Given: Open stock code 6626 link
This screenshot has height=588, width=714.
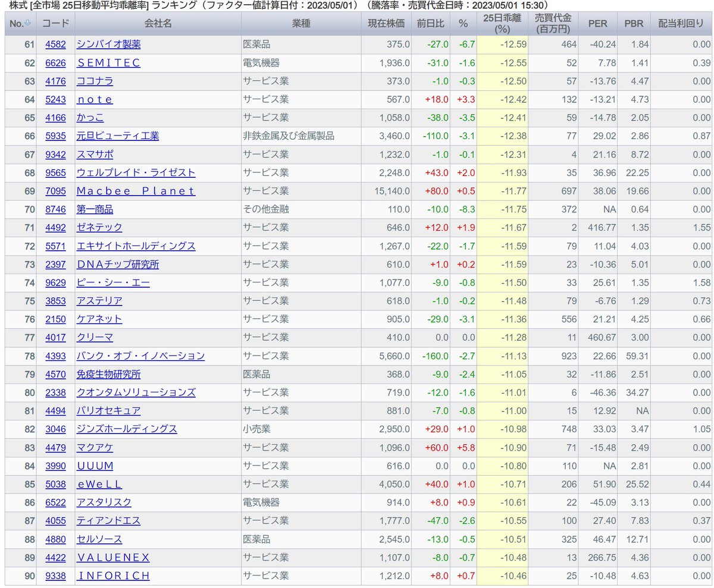Looking at the screenshot, I should tap(55, 63).
